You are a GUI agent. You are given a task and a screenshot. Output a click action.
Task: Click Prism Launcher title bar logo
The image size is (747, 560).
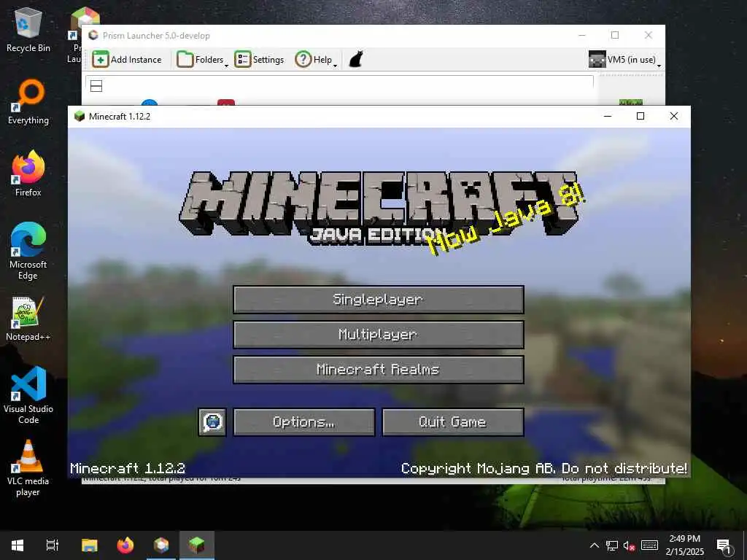[x=93, y=35]
